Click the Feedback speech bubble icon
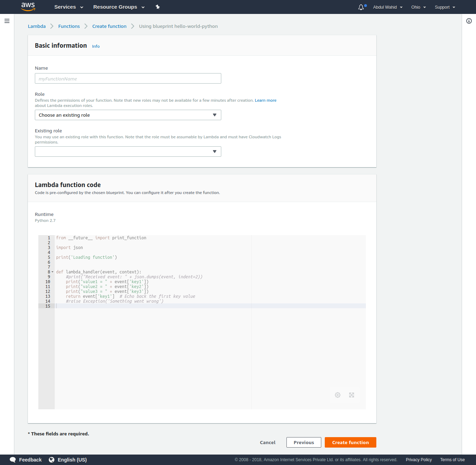476x465 pixels. point(13,460)
